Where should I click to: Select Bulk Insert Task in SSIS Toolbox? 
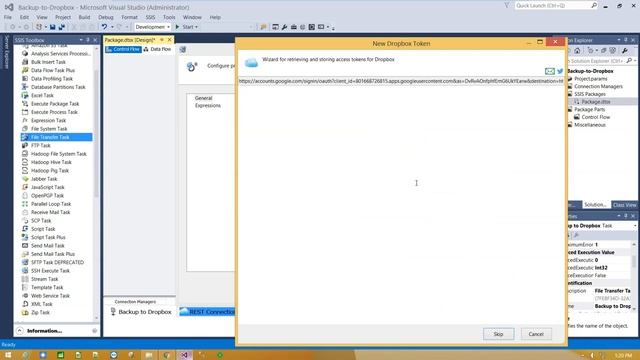pyautogui.click(x=48, y=62)
